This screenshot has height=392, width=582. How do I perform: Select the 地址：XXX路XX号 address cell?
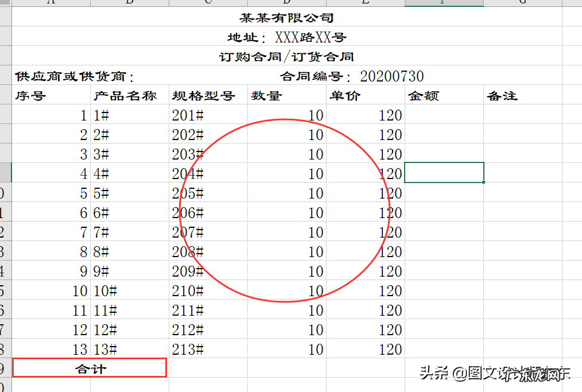click(x=287, y=36)
